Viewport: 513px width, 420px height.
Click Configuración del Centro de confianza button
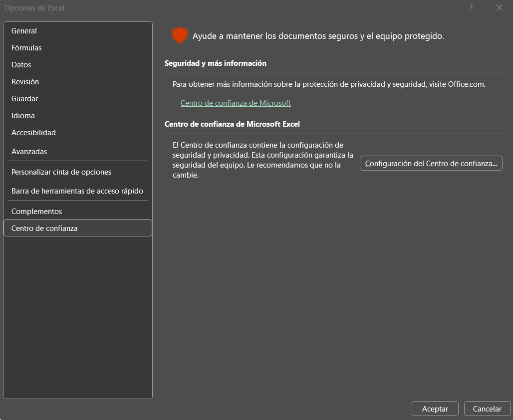coord(431,163)
